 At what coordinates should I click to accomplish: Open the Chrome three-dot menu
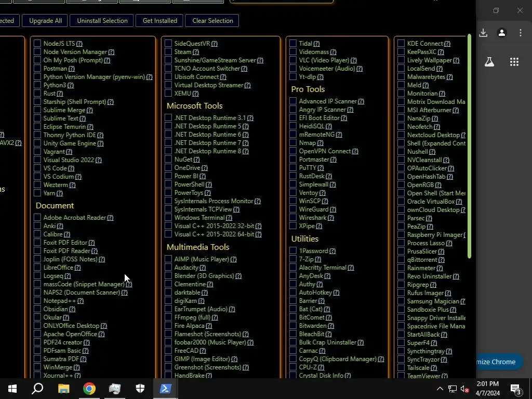pos(521,33)
